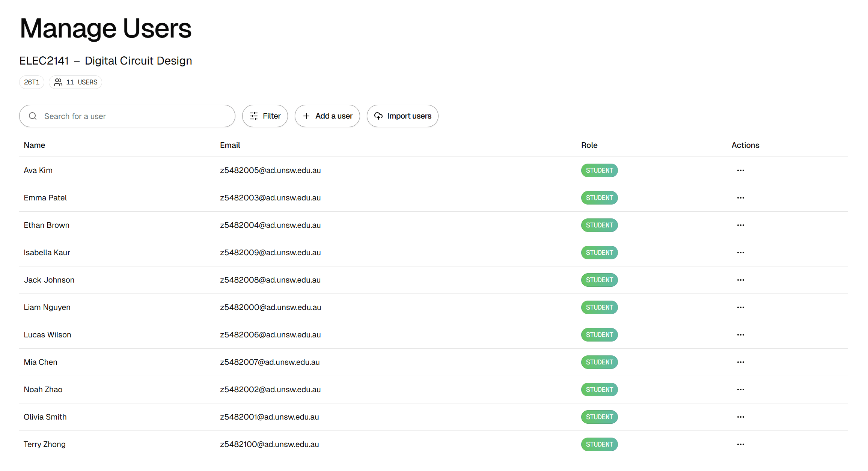
Task: Click the search magnifier icon
Action: point(33,116)
